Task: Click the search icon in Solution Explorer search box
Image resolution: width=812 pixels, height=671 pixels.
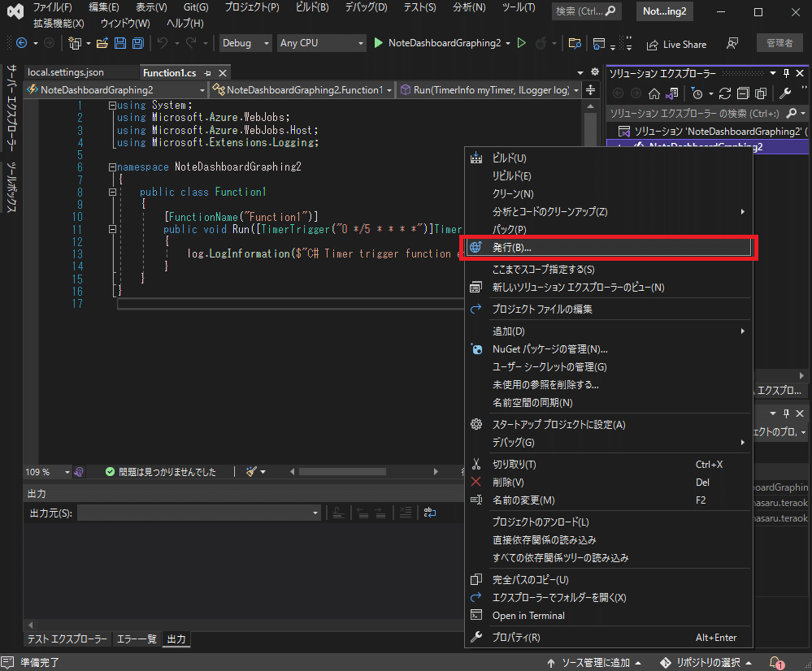Action: click(792, 113)
